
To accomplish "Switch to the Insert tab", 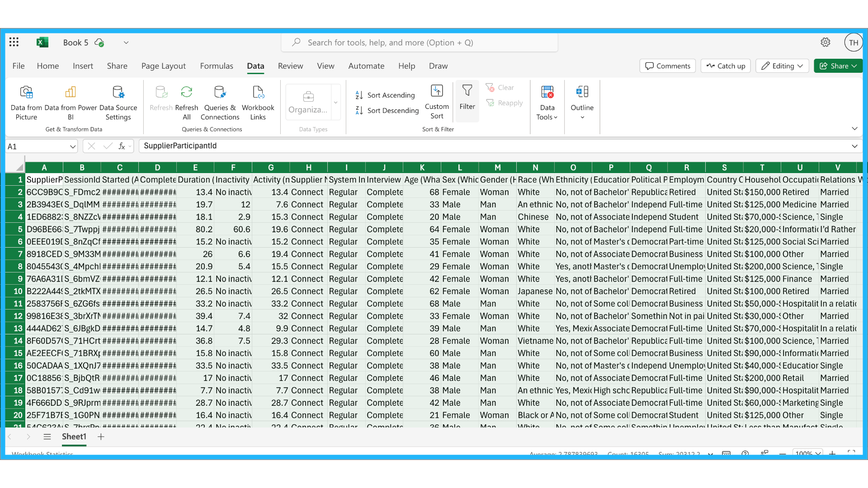I will 83,66.
